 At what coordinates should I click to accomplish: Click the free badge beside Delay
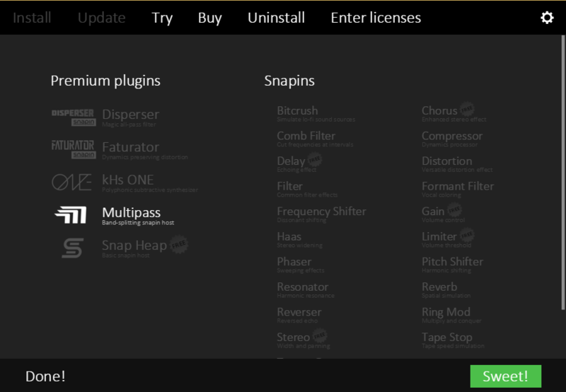point(315,159)
